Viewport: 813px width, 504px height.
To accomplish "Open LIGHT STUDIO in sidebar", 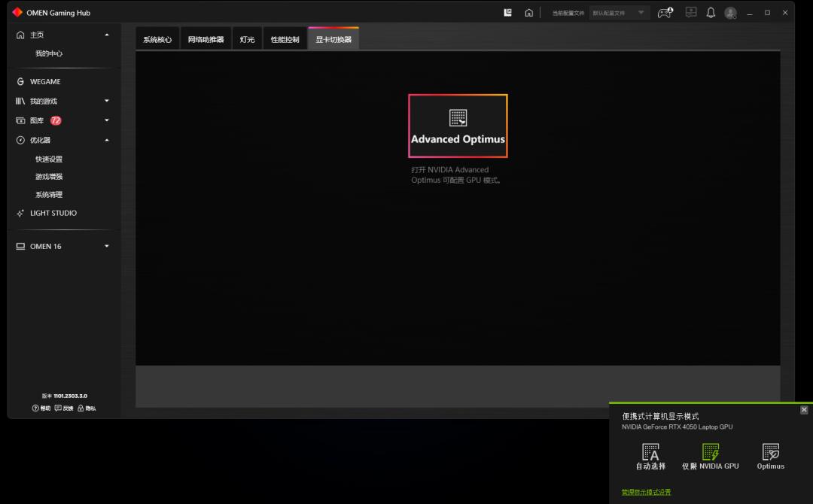I will click(x=53, y=213).
